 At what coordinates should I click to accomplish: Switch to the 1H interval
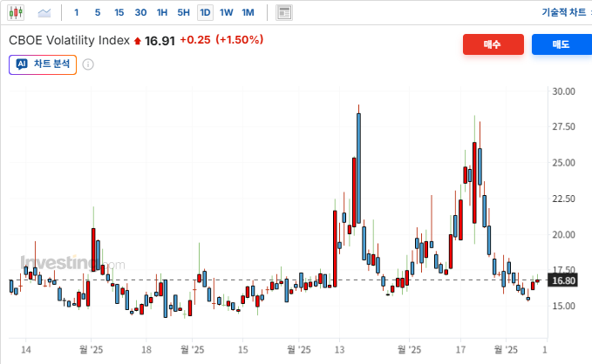coord(162,12)
